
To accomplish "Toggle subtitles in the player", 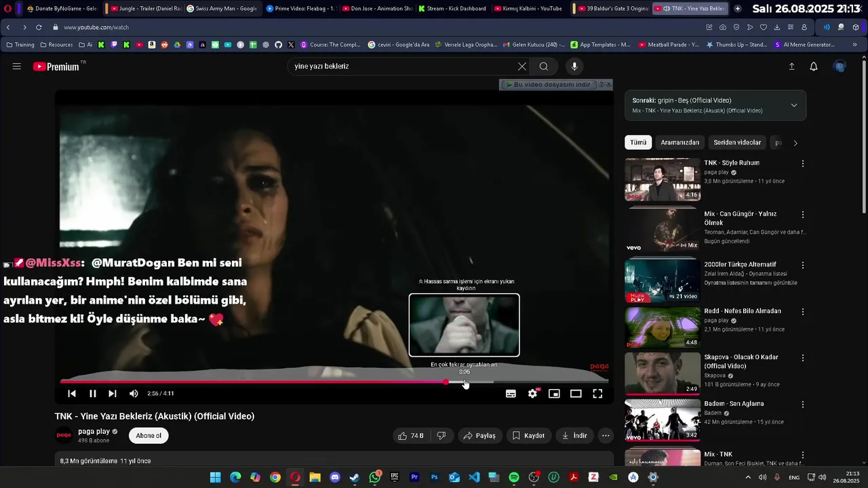I will [511, 393].
